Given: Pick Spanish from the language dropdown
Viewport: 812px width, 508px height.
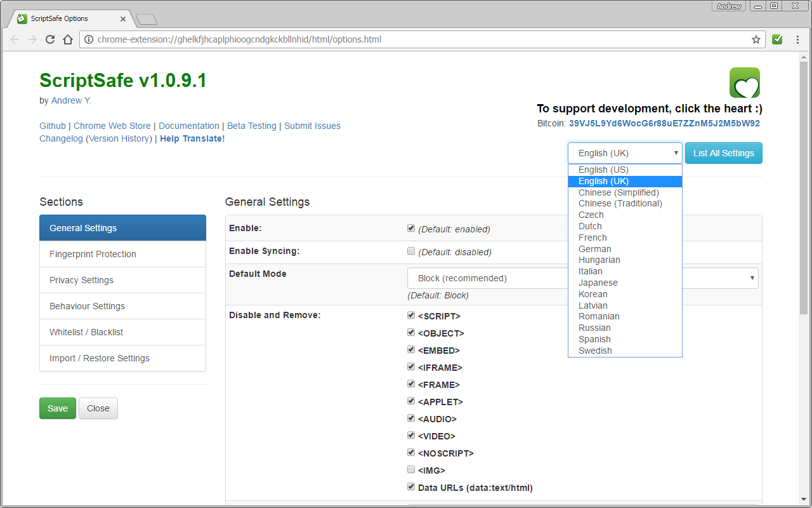Looking at the screenshot, I should coord(625,339).
